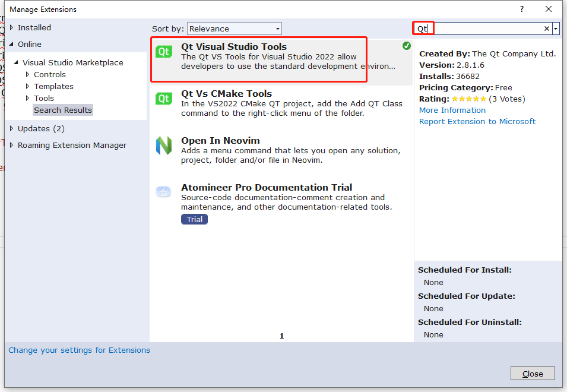
Task: Click the Version 2.8.1.6 text
Action: pos(452,65)
